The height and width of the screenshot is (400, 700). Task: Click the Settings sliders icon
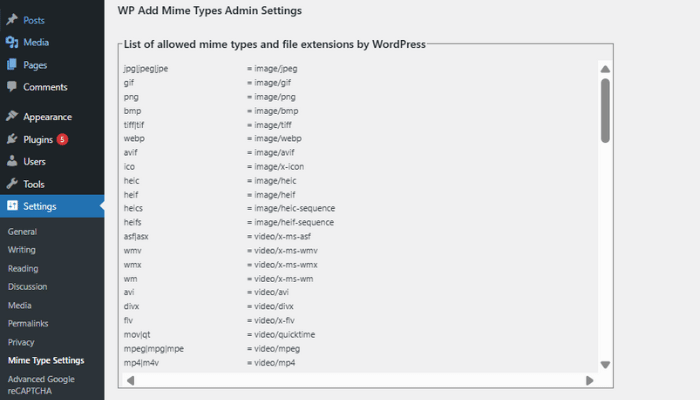11,206
